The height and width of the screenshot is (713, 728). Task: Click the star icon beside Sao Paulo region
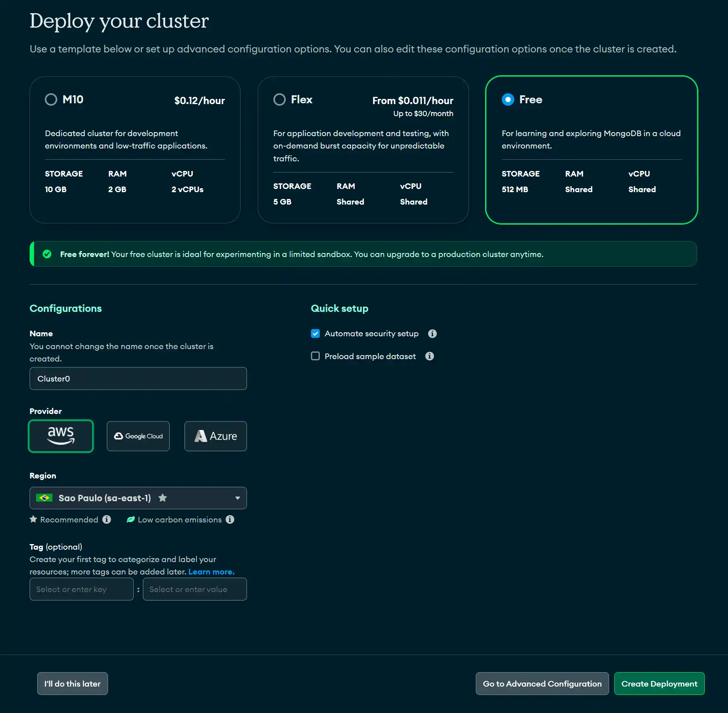click(x=162, y=498)
